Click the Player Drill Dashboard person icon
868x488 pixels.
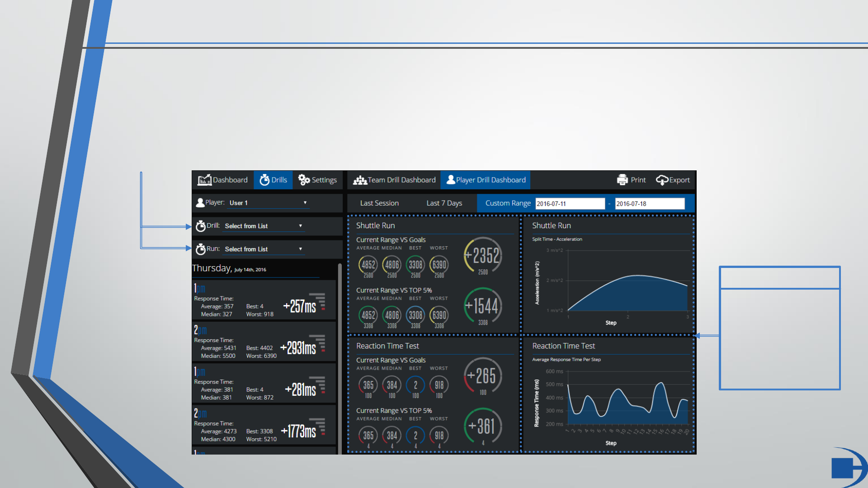pos(451,180)
